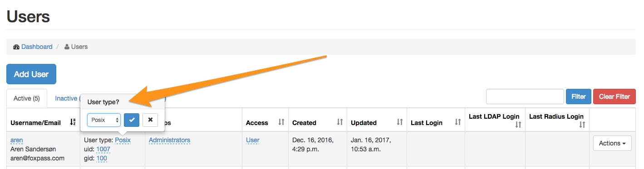
Task: Sort the Updated column
Action: [400, 122]
